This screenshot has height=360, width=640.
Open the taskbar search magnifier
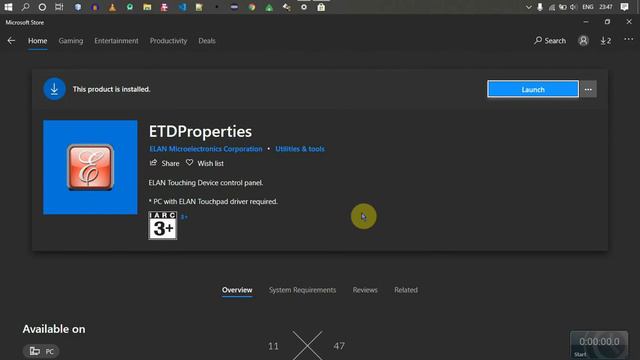coord(25,7)
